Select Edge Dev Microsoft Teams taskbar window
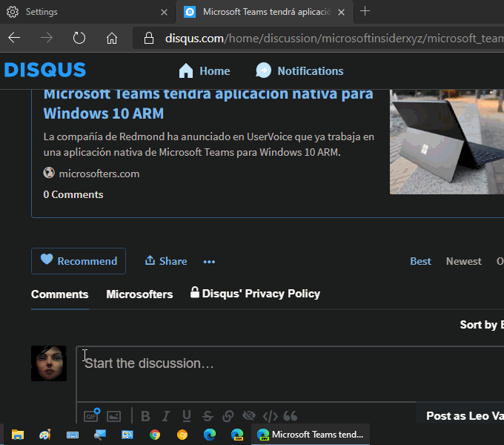The image size is (504, 445). (311, 435)
